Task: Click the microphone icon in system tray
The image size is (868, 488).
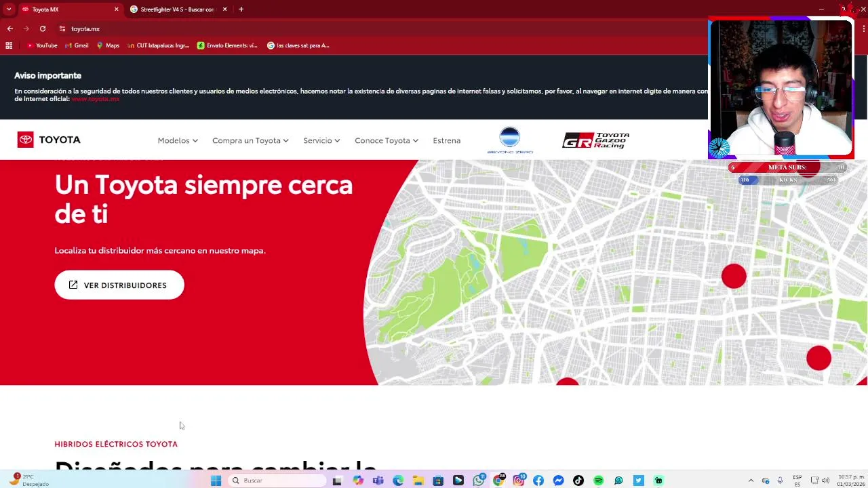Action: pos(780,481)
